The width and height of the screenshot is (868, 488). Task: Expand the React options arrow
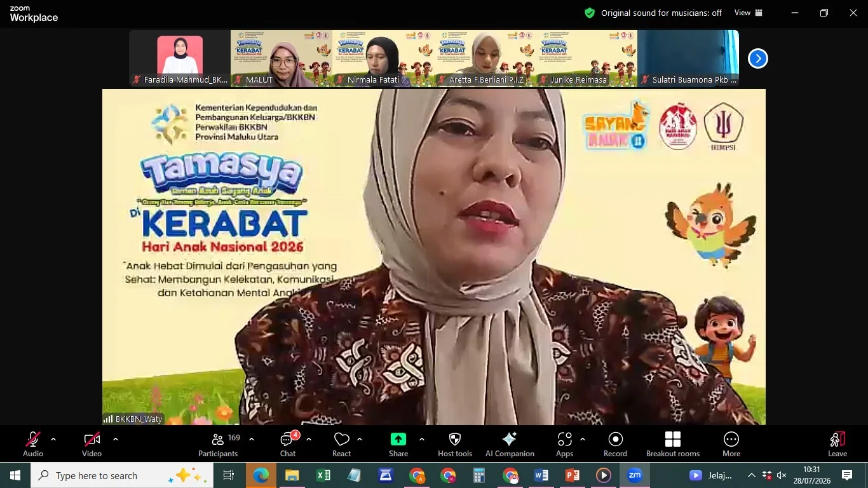click(360, 439)
